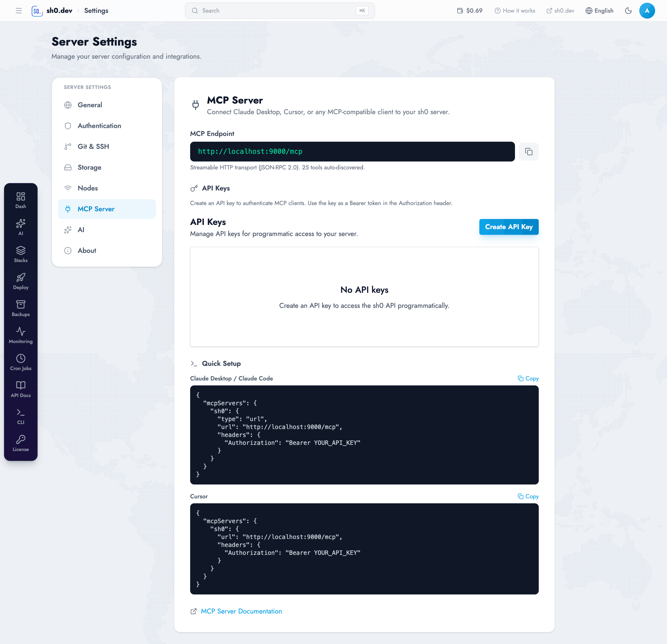
Task: Click the MCP endpoint URL field
Action: 352,152
